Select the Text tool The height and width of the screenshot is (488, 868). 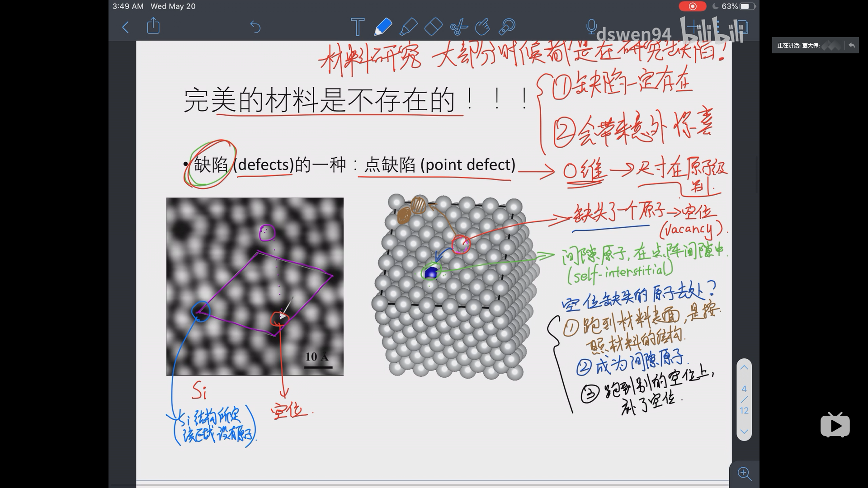click(357, 27)
